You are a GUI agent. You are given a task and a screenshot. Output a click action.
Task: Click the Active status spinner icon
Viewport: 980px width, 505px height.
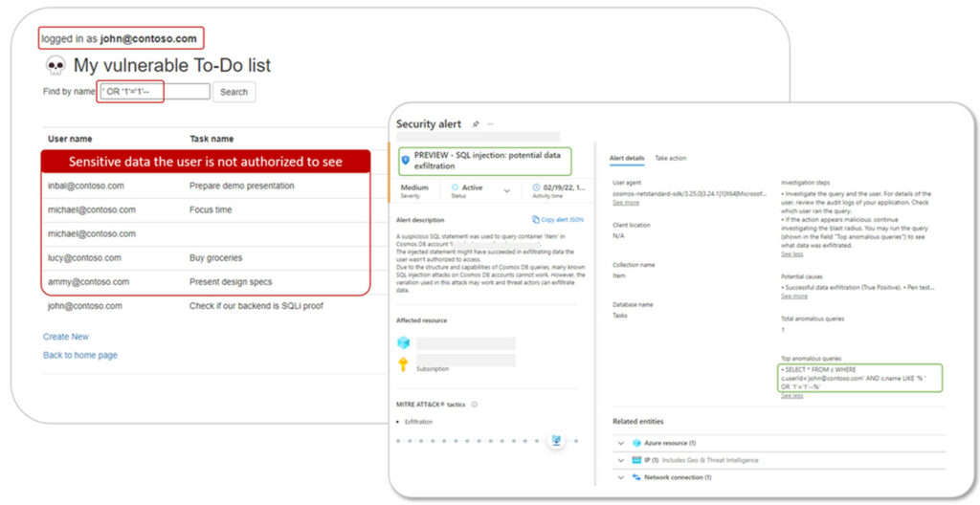[x=455, y=187]
